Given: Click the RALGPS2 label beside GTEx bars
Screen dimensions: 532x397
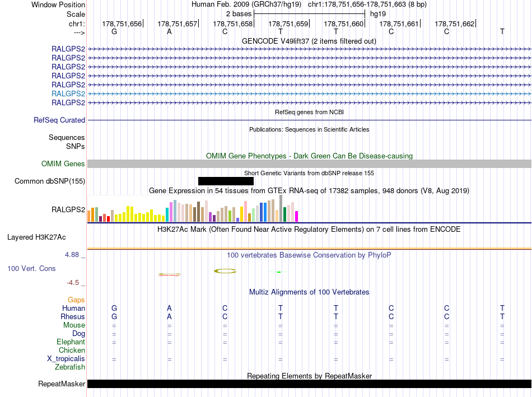Looking at the screenshot, I should point(68,209).
